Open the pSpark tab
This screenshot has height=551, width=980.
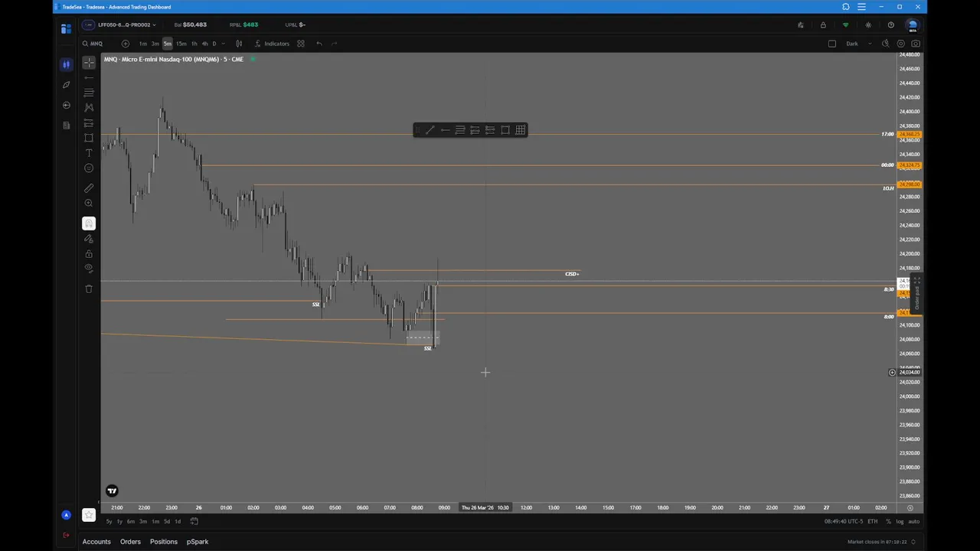[198, 542]
